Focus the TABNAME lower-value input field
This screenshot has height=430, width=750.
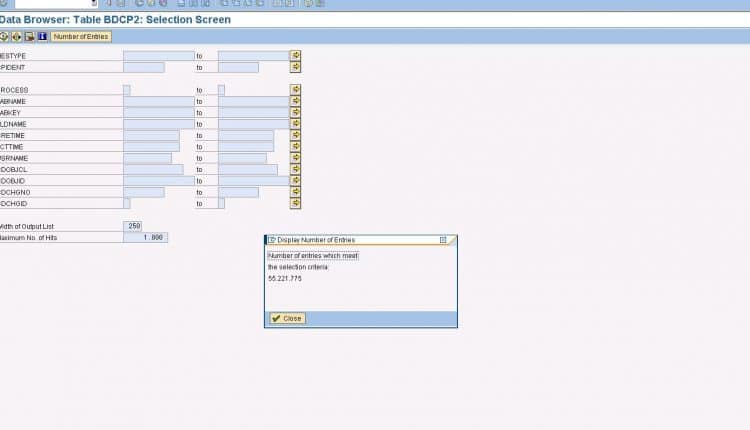(x=159, y=101)
